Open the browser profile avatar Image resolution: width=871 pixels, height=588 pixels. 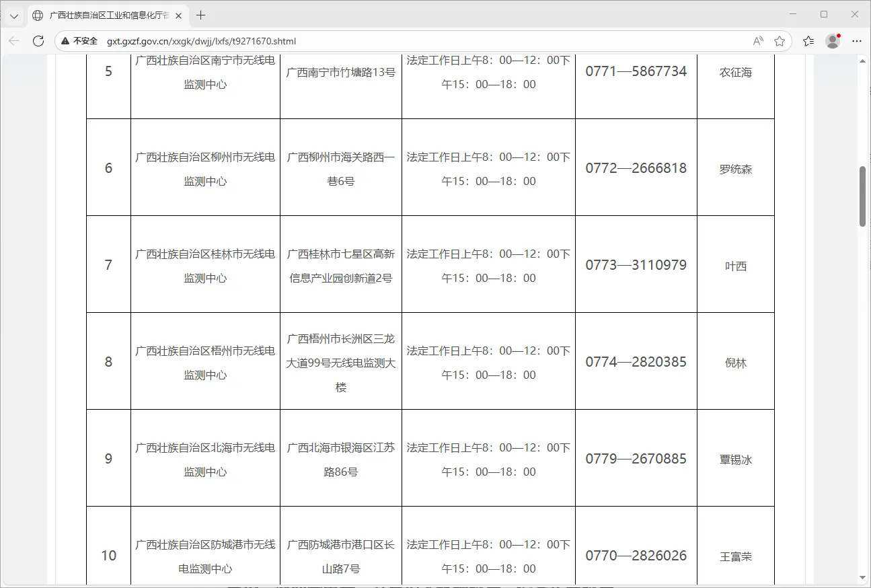832,41
